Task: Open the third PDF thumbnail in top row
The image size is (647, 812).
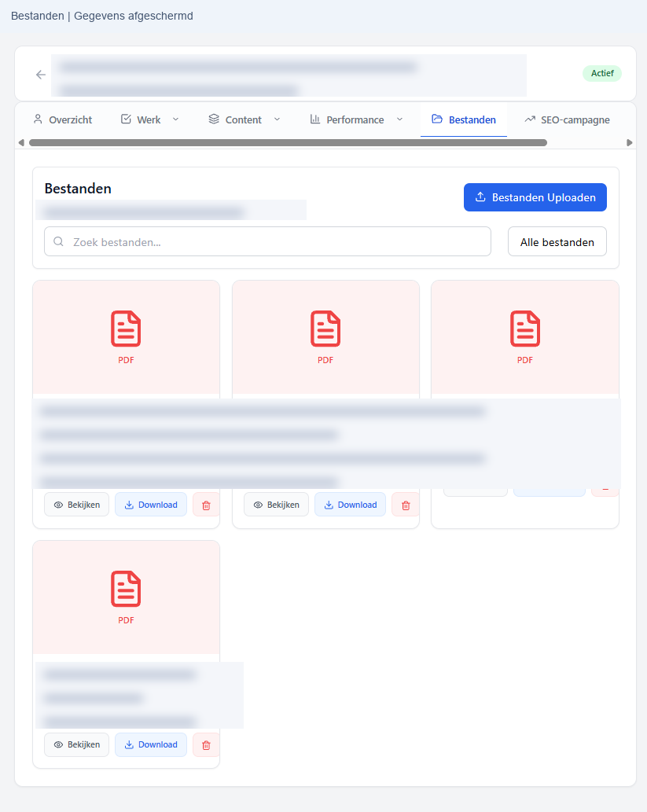Action: point(524,337)
